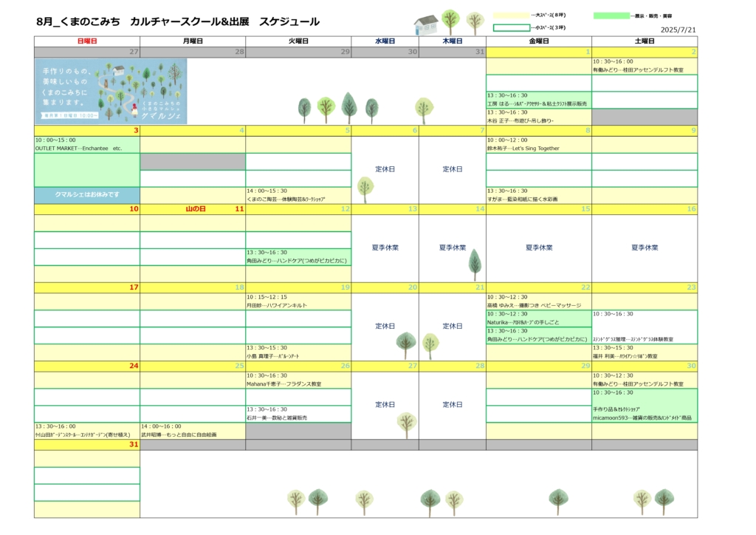This screenshot has width=756, height=535.
Task: Click the ステンドグラス体験教室 entry on the 23rd
Action: pyautogui.click(x=633, y=339)
